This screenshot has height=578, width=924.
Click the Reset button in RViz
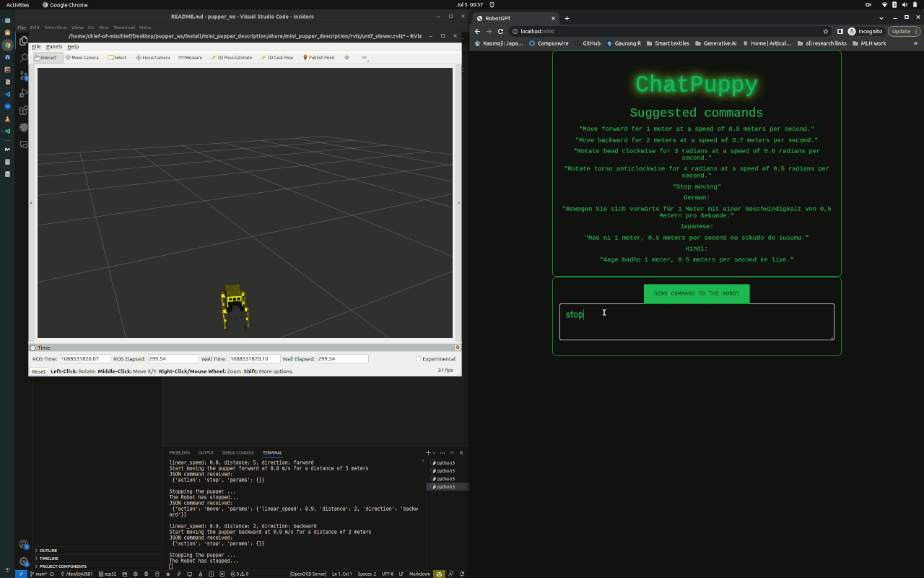[38, 371]
